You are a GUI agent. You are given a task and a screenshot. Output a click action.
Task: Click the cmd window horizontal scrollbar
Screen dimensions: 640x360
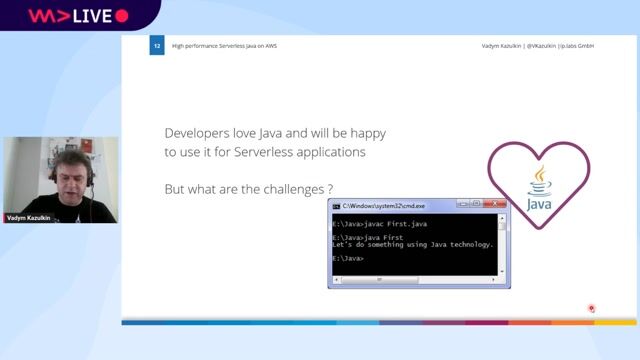(415, 280)
